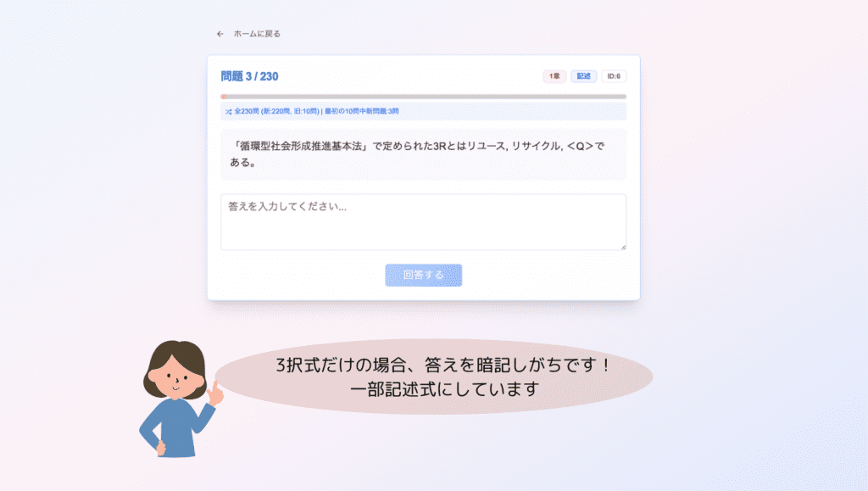Click the word ある under the question
The width and height of the screenshot is (868, 491).
tap(239, 163)
